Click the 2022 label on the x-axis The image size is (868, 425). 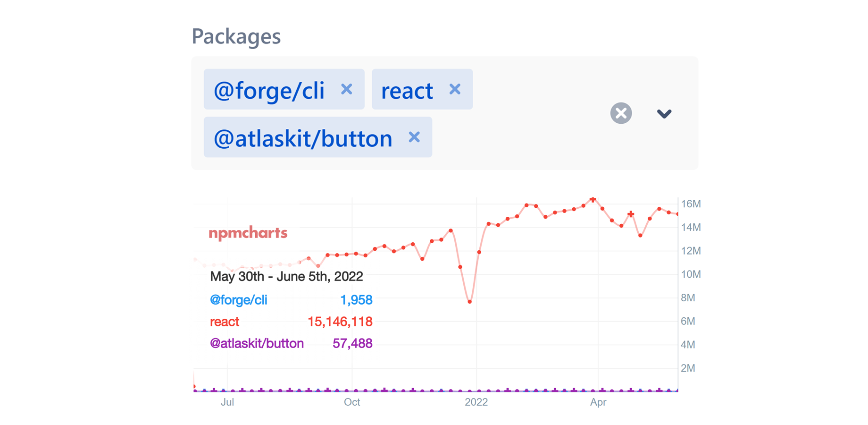(476, 402)
